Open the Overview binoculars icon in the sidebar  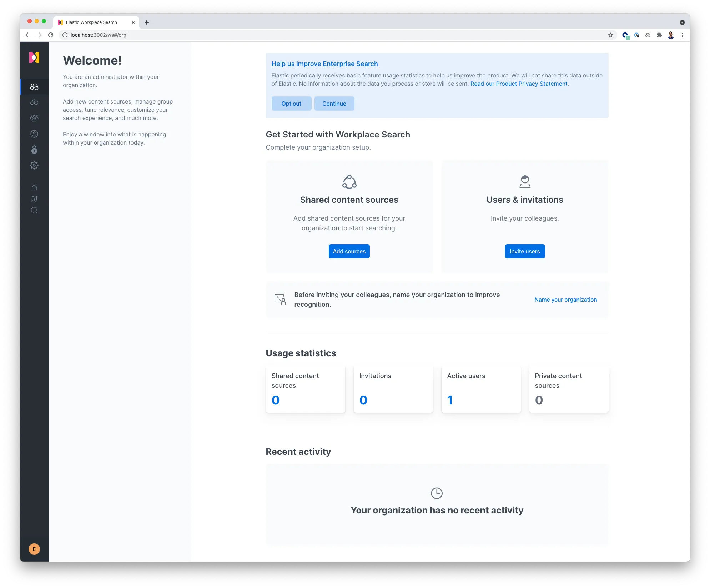(x=34, y=87)
